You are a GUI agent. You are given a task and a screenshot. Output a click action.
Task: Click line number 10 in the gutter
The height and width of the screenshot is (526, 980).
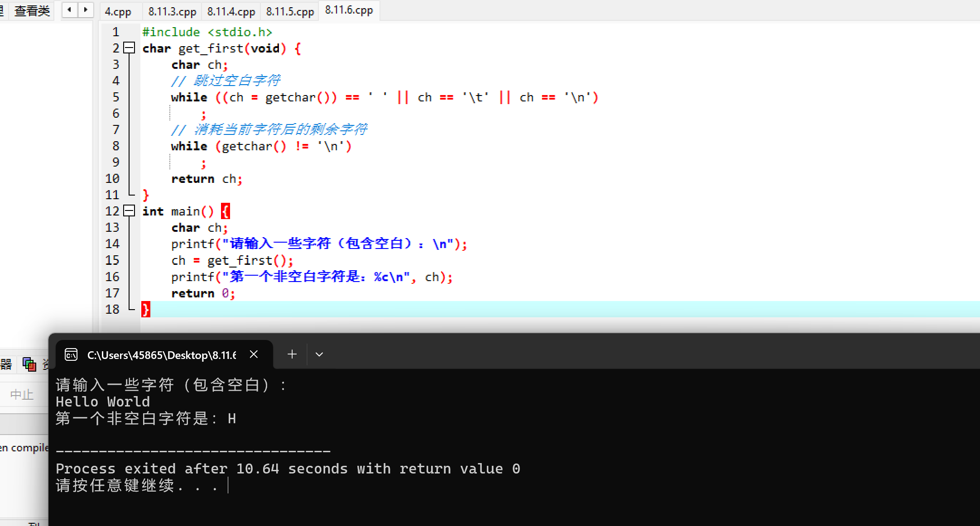112,179
